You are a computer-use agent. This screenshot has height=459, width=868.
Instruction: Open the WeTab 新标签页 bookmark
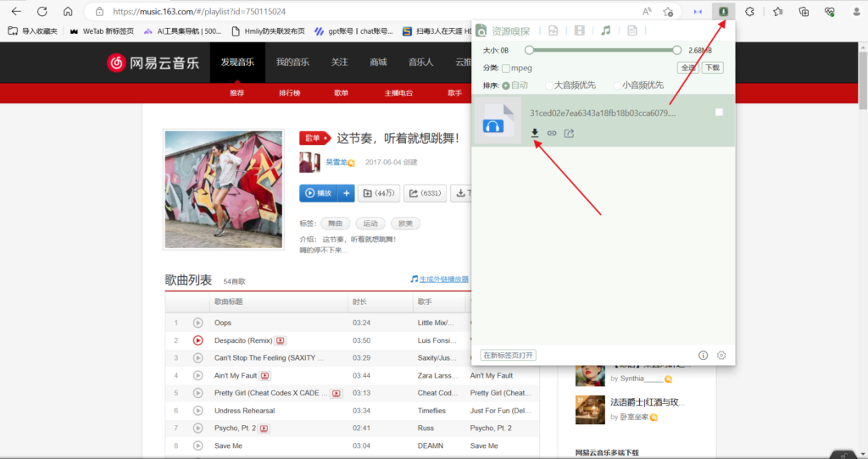[x=102, y=31]
